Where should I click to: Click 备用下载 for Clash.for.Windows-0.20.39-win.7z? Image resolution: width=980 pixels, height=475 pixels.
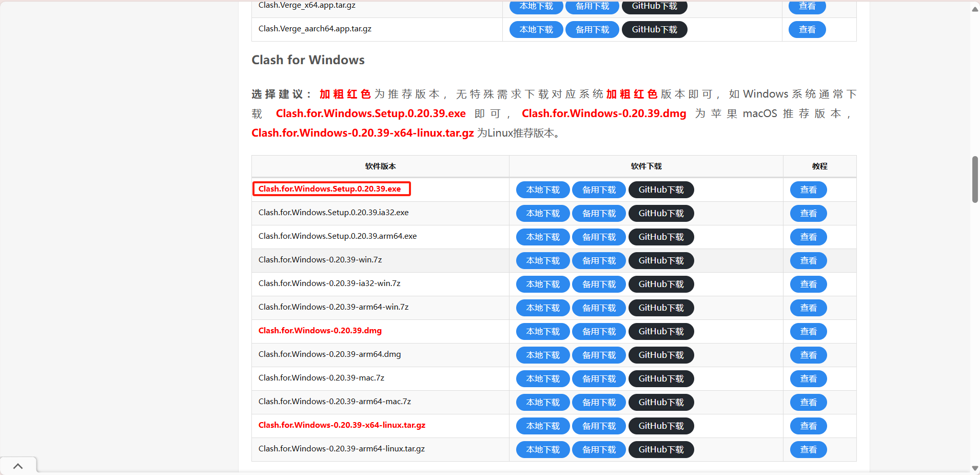coord(599,261)
